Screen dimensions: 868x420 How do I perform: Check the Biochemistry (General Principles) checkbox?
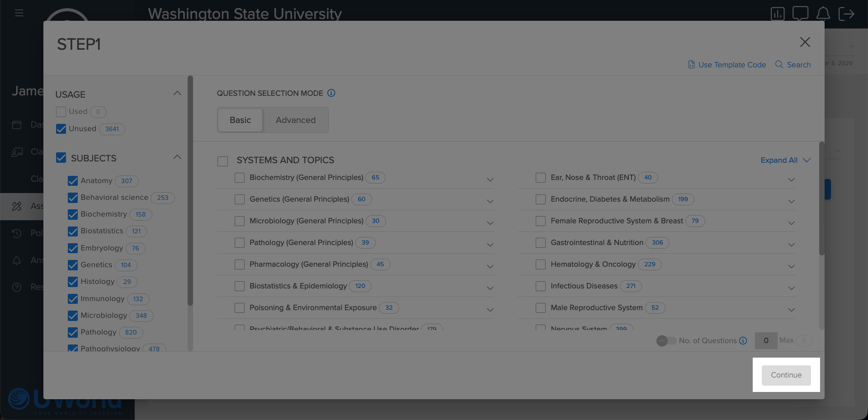pyautogui.click(x=240, y=178)
